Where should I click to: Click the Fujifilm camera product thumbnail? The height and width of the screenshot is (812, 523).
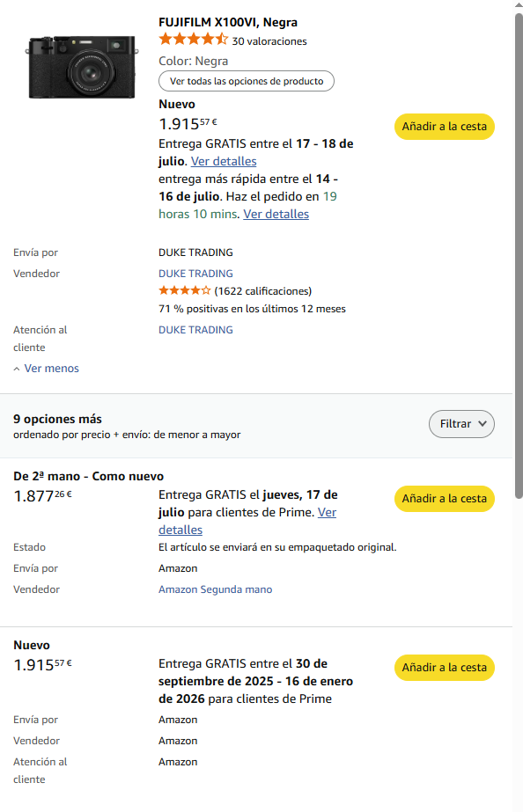point(83,67)
